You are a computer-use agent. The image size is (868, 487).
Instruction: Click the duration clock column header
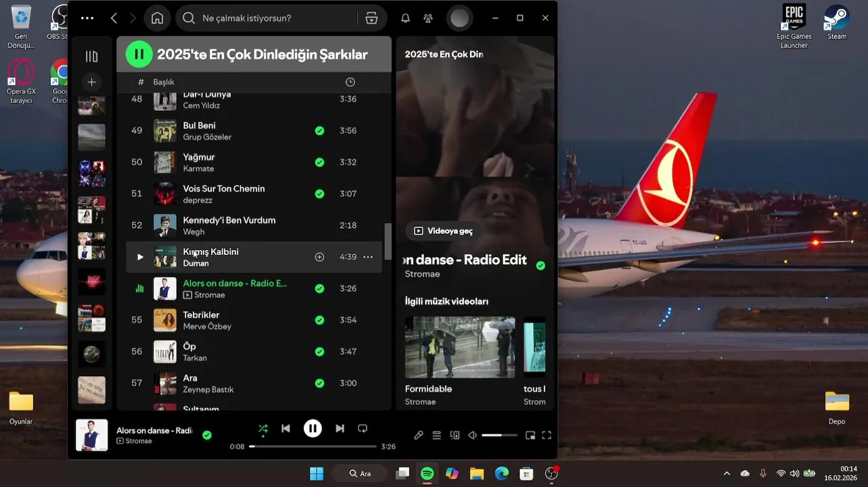tap(350, 82)
